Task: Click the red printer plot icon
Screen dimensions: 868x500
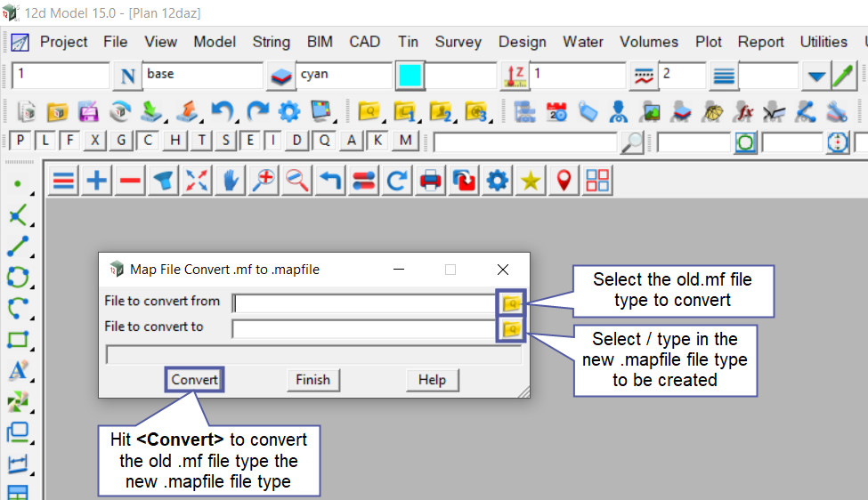Action: [431, 181]
